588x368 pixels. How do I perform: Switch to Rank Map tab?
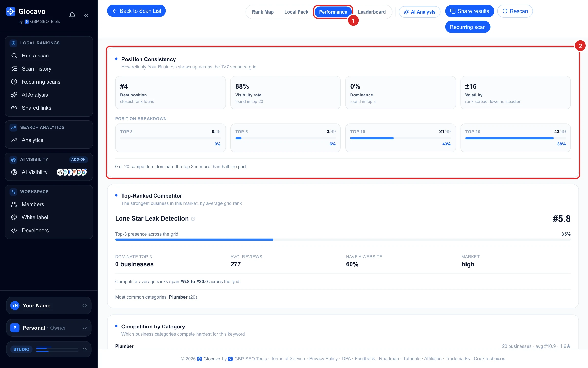tap(263, 12)
